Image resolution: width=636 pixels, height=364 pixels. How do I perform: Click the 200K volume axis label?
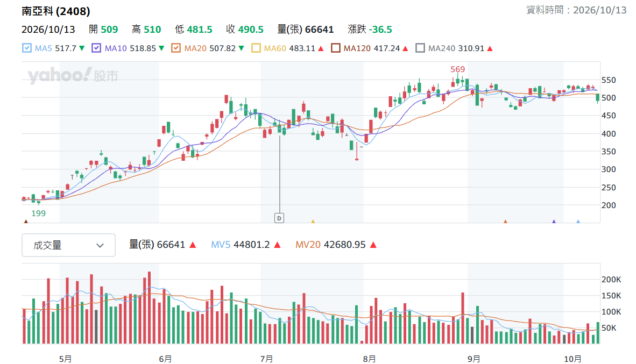pos(611,279)
